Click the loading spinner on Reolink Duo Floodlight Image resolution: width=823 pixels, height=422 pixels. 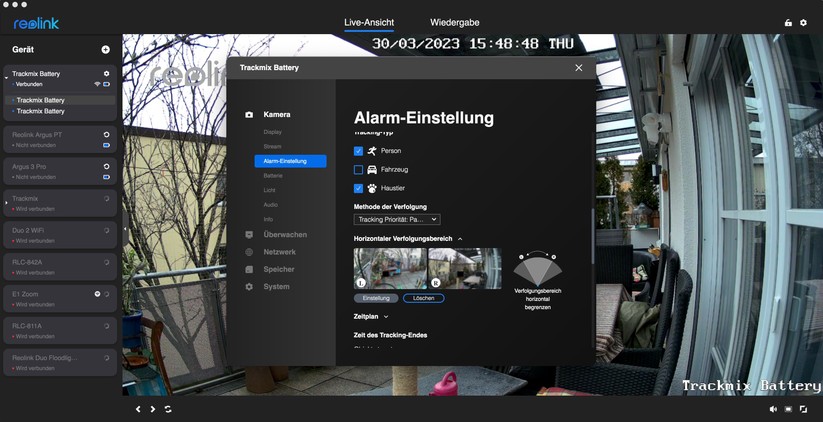click(x=107, y=358)
